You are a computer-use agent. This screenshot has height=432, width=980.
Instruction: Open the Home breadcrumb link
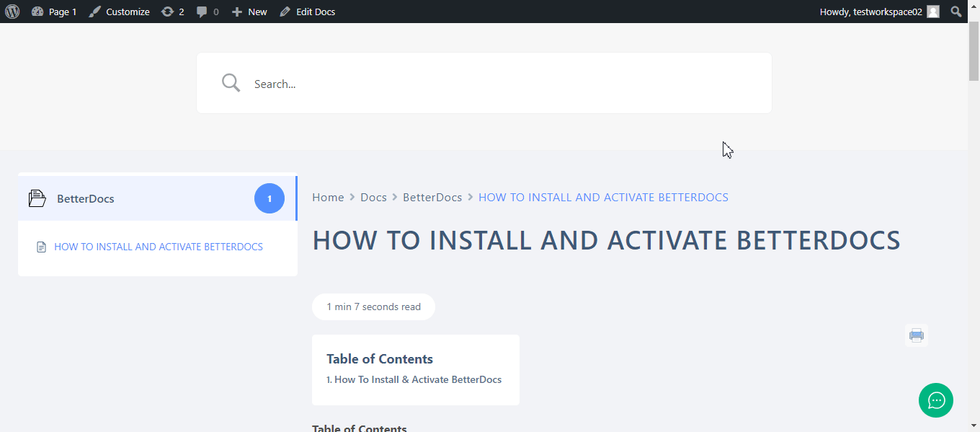coord(328,197)
